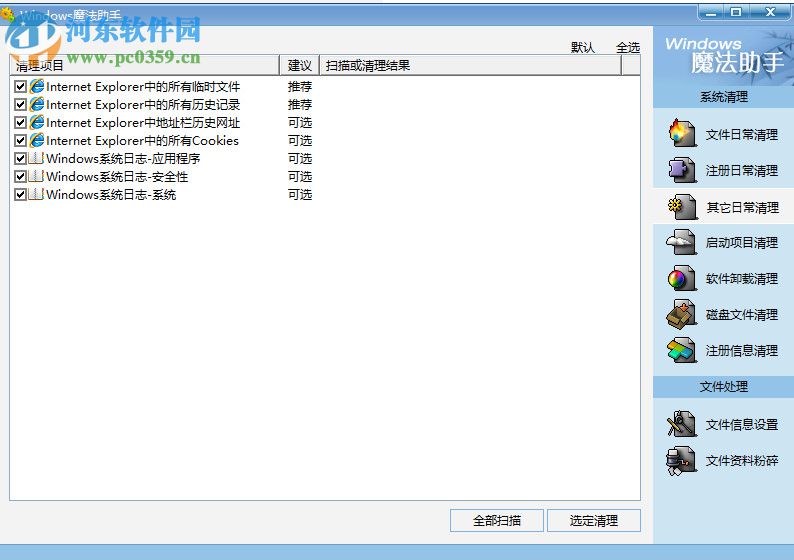The height and width of the screenshot is (560, 794).
Task: Go to 文件资料粉碎 menu entry
Action: (742, 460)
